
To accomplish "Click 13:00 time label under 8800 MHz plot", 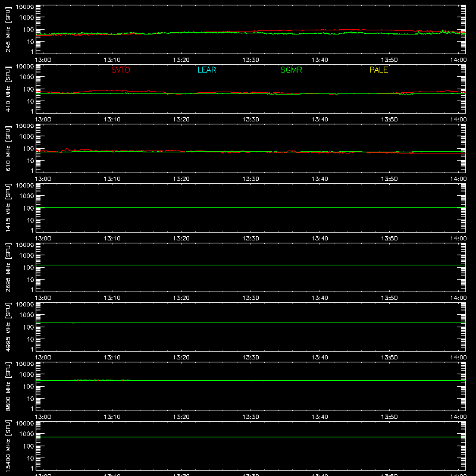I will 43,417.
